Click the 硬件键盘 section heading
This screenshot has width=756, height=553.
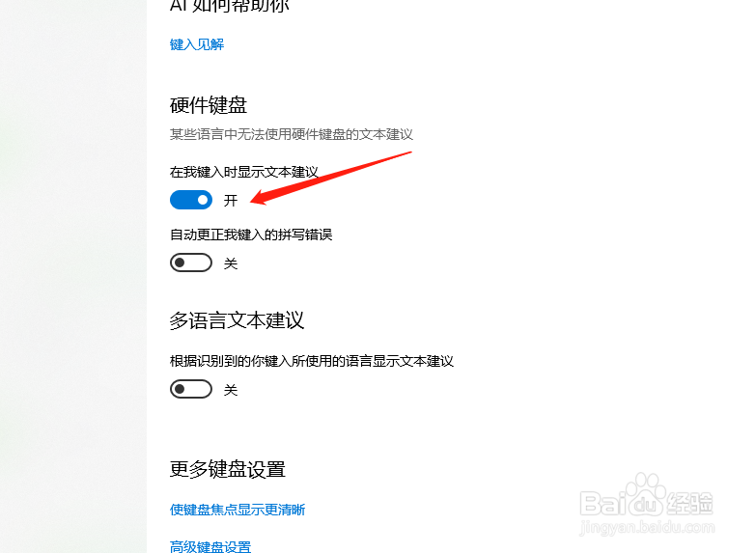(x=209, y=105)
